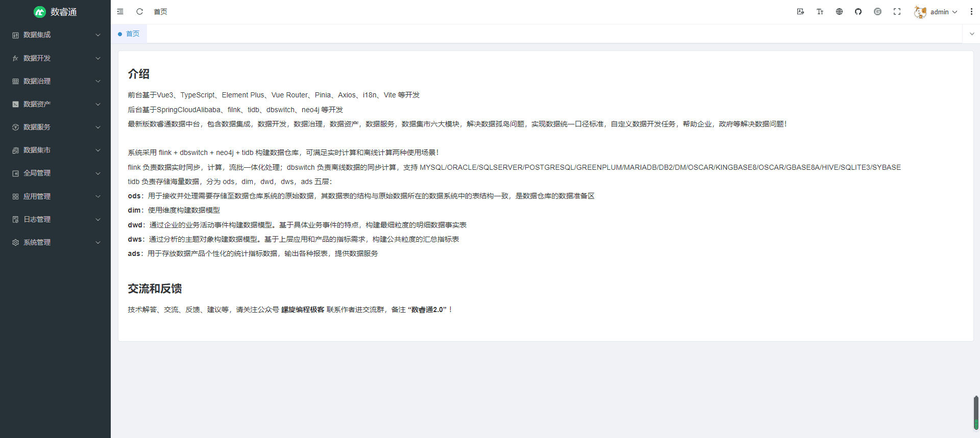Expand the 应用管理 chevron
Screen dimensions: 980x438
click(98, 196)
